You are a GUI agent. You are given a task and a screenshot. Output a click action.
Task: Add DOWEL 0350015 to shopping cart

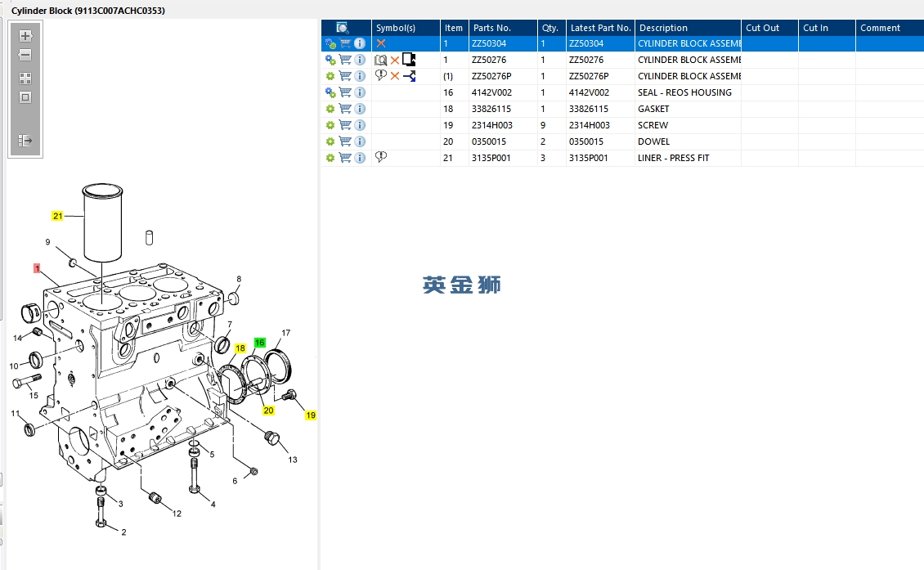click(345, 141)
